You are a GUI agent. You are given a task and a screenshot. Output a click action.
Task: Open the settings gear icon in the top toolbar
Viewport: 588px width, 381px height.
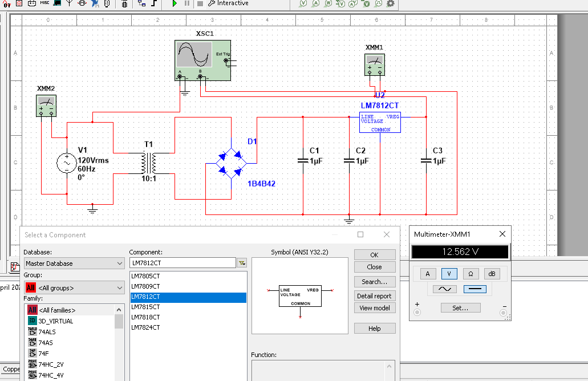[391, 3]
